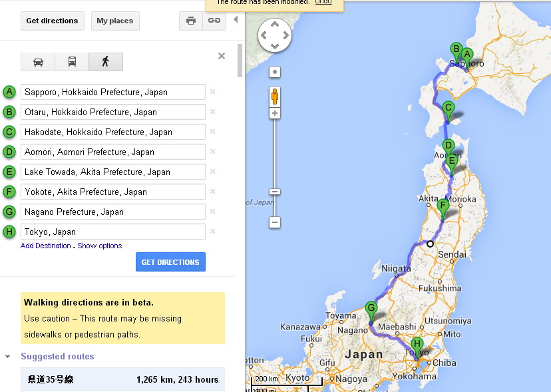551x392 pixels.
Task: Remove Lake Towada destination with X
Action: (x=212, y=172)
